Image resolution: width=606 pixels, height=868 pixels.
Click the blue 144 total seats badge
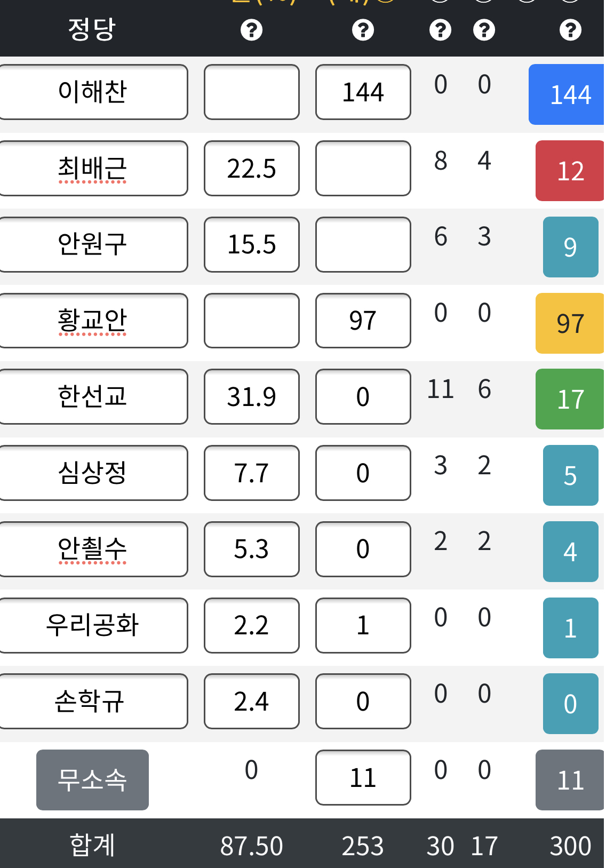567,94
